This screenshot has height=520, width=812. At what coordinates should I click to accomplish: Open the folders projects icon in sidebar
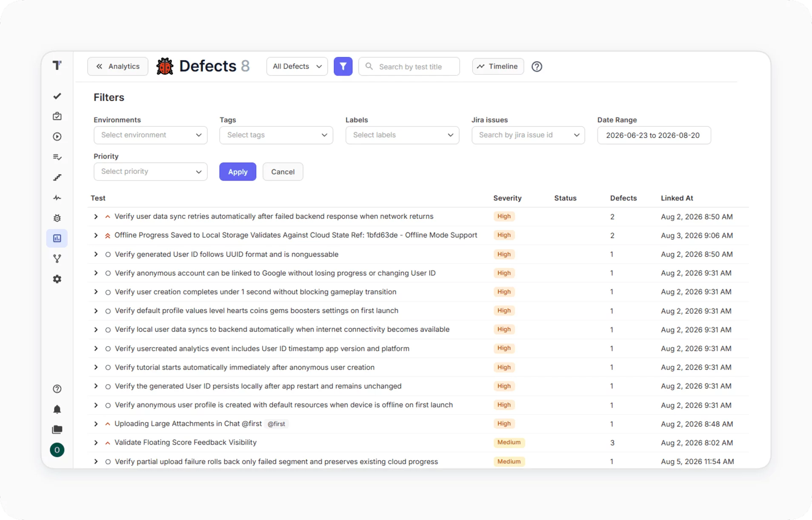(57, 429)
